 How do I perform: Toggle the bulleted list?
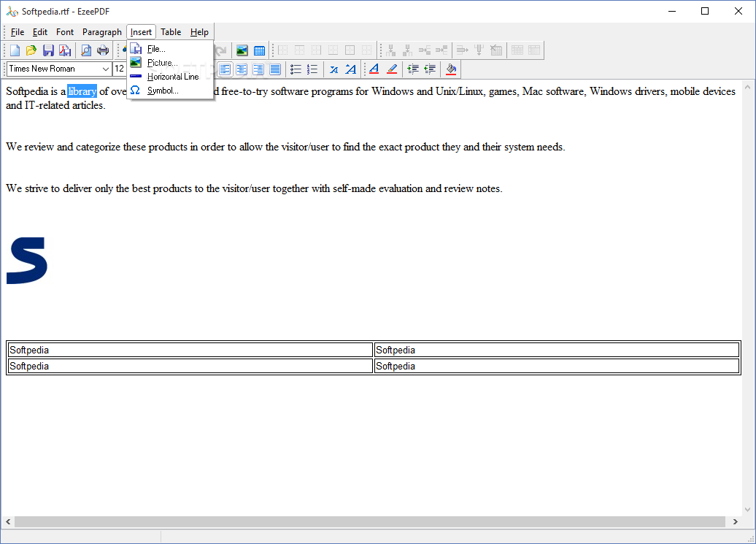tap(296, 69)
